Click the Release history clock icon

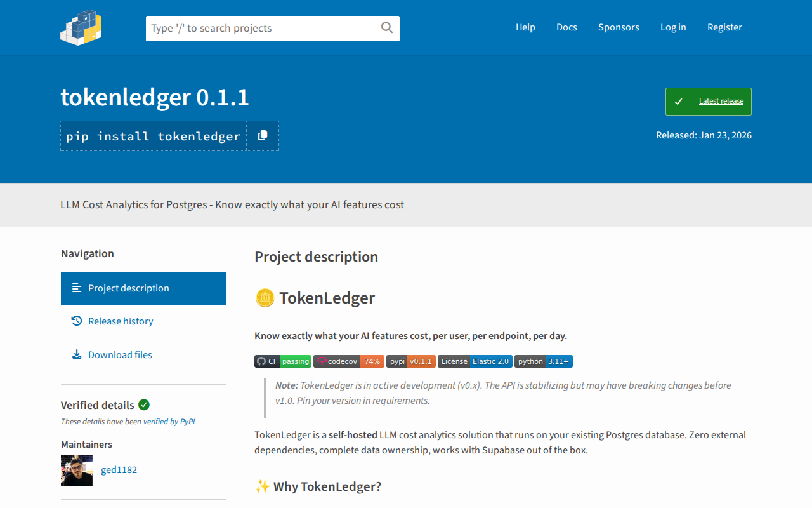pos(77,321)
